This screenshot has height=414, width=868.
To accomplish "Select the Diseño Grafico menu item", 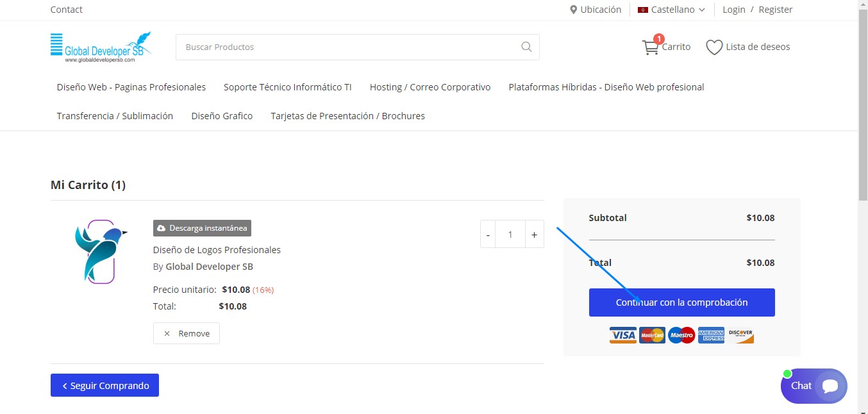I will coord(222,116).
